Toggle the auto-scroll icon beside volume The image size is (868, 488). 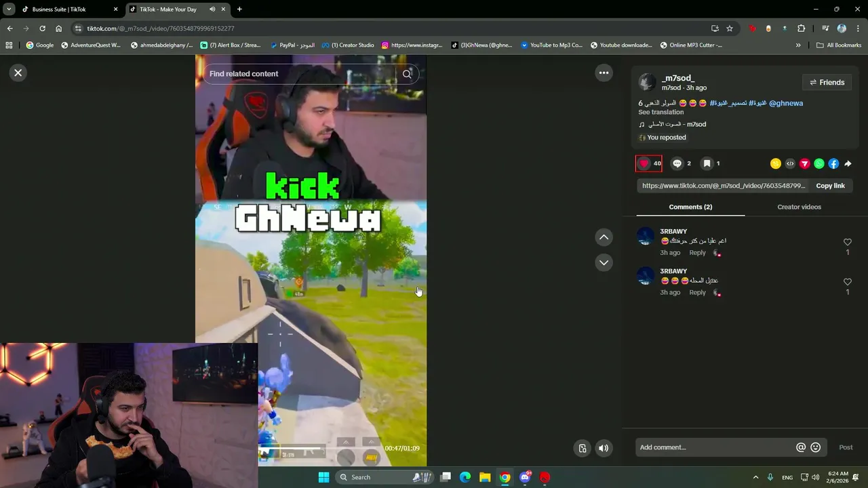(x=582, y=448)
